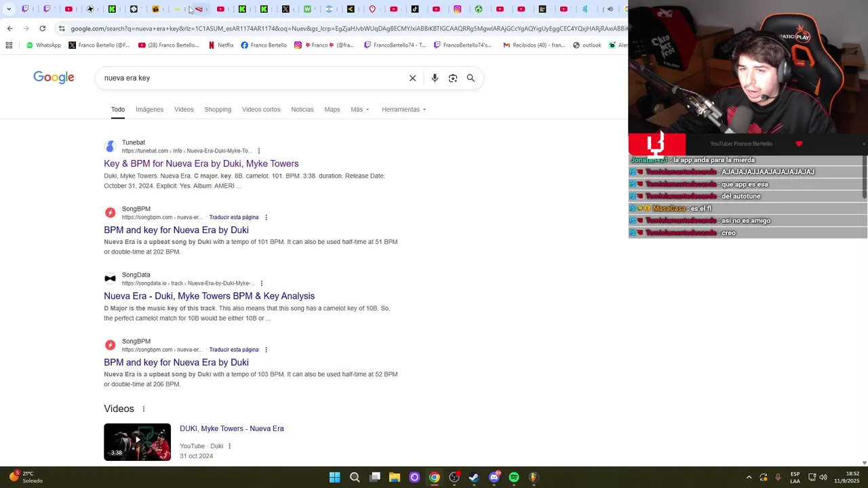
Task: Open Steam from the taskbar
Action: 474,477
